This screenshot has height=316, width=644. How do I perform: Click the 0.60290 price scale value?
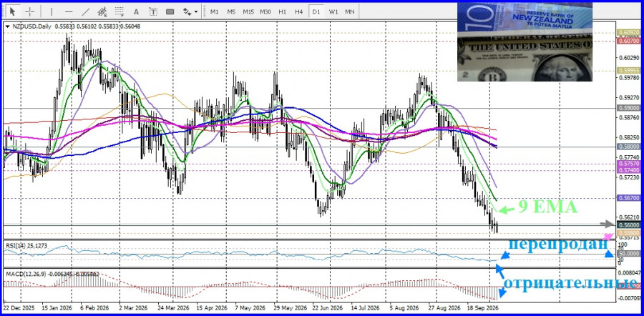tap(630, 57)
